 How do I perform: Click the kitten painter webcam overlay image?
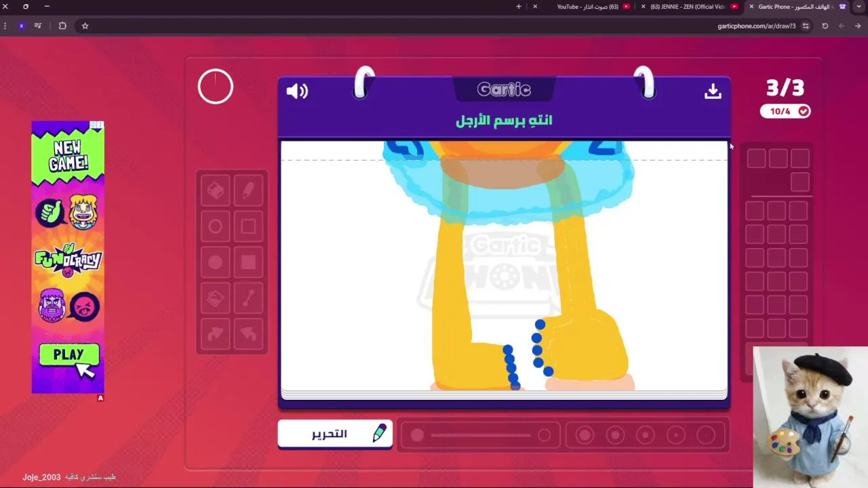[x=810, y=418]
